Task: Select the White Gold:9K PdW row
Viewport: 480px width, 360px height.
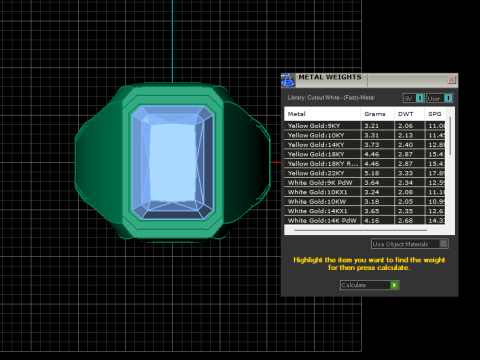Action: coord(365,183)
